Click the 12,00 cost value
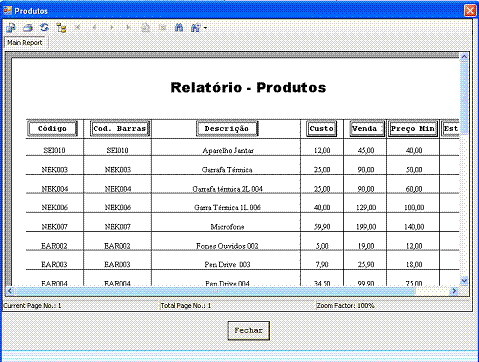The height and width of the screenshot is (362, 479). coord(322,150)
